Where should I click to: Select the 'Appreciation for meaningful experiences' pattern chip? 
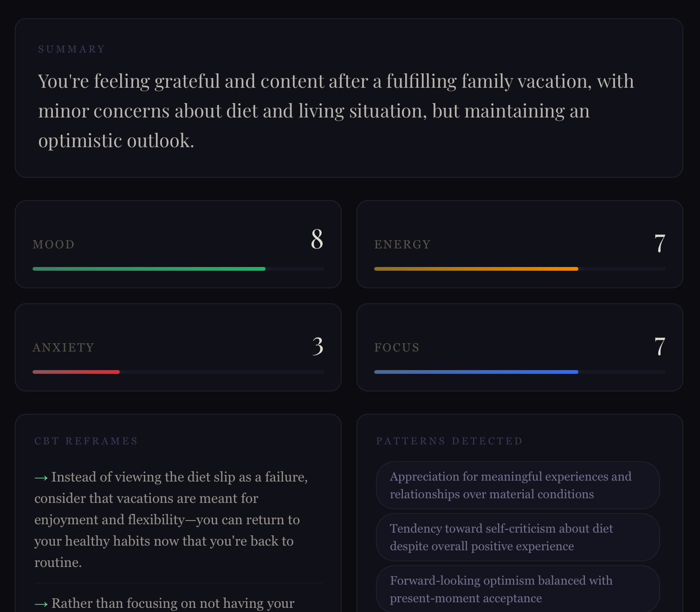coord(518,485)
